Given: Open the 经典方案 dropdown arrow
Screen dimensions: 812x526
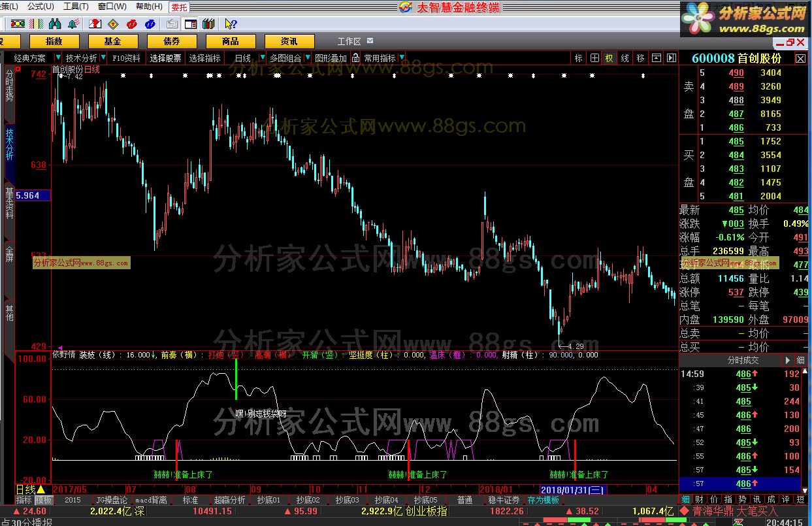Looking at the screenshot, I should click(x=58, y=58).
